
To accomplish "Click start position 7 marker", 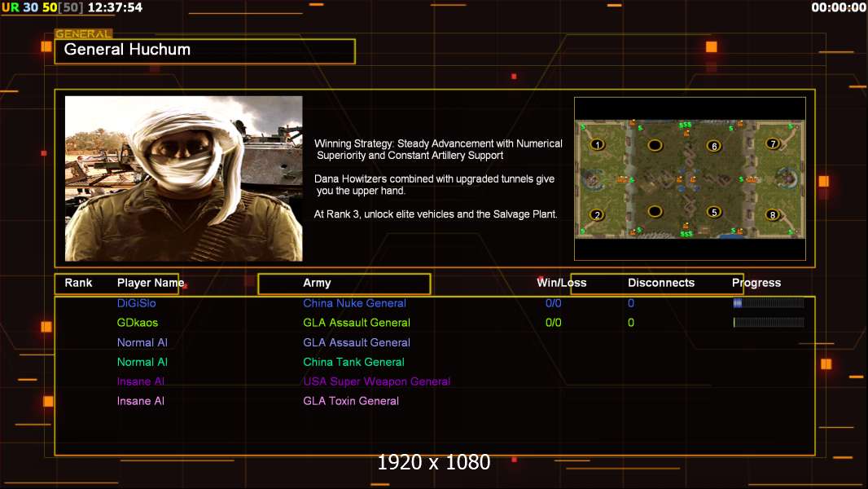I will coord(772,143).
